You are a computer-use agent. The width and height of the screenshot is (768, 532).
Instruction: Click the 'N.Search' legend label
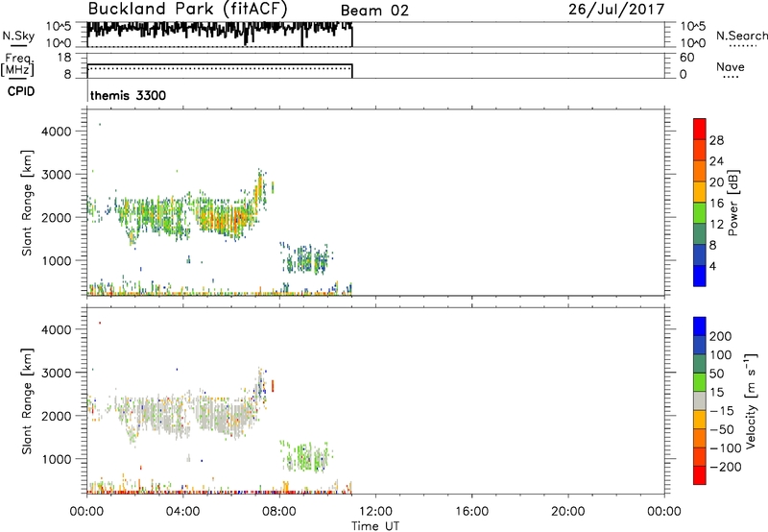741,36
